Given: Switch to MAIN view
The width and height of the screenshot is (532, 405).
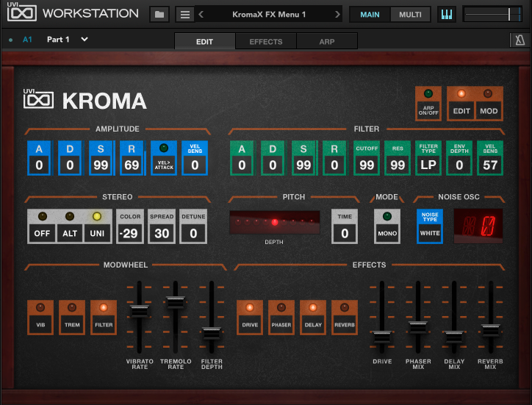Looking at the screenshot, I should (370, 15).
